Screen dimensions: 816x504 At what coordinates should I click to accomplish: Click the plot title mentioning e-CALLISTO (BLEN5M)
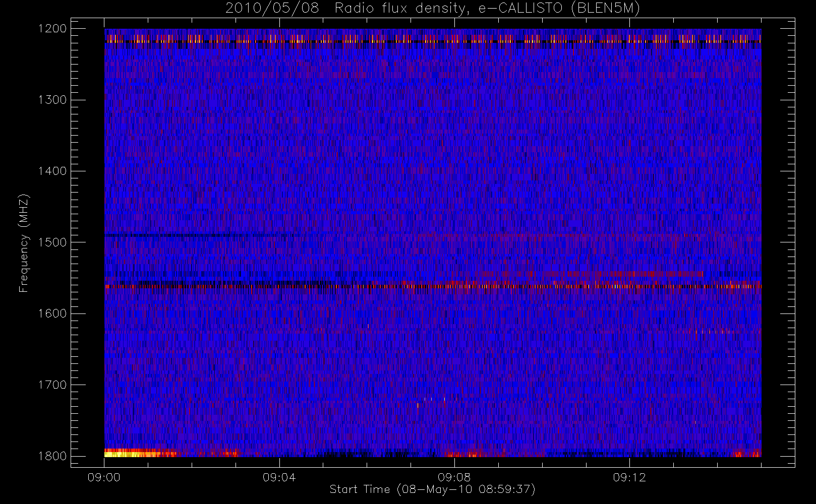(433, 8)
